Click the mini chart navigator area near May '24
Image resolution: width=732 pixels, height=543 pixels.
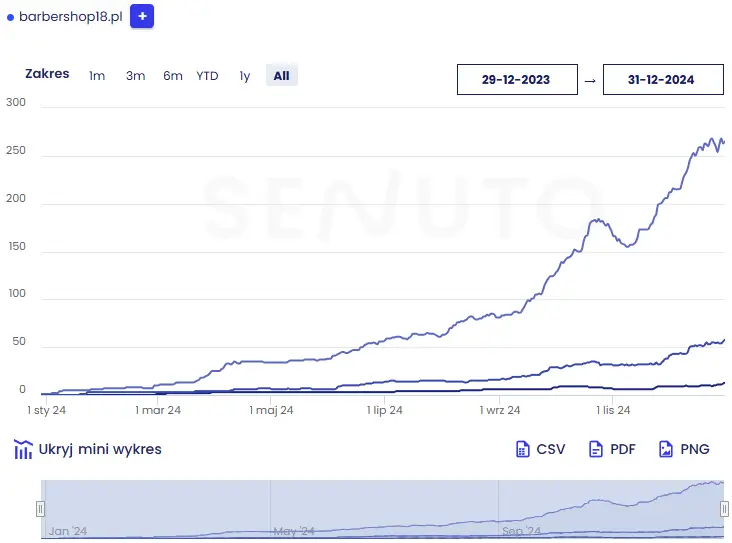pos(294,531)
